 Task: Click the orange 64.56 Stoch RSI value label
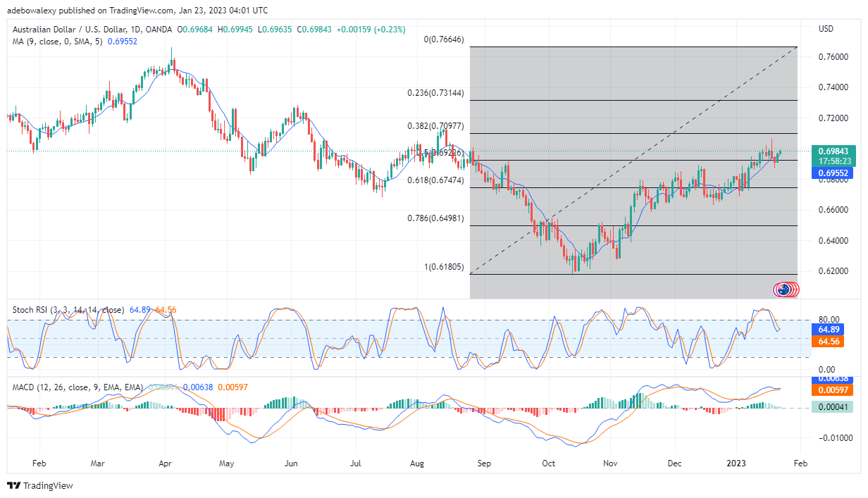click(826, 342)
